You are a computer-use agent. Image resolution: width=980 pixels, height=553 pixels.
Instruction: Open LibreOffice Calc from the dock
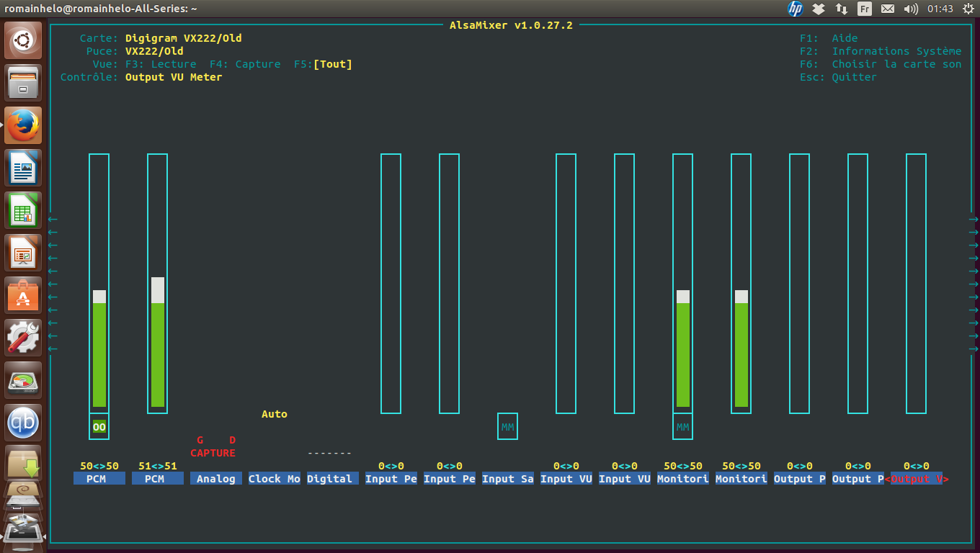(24, 210)
